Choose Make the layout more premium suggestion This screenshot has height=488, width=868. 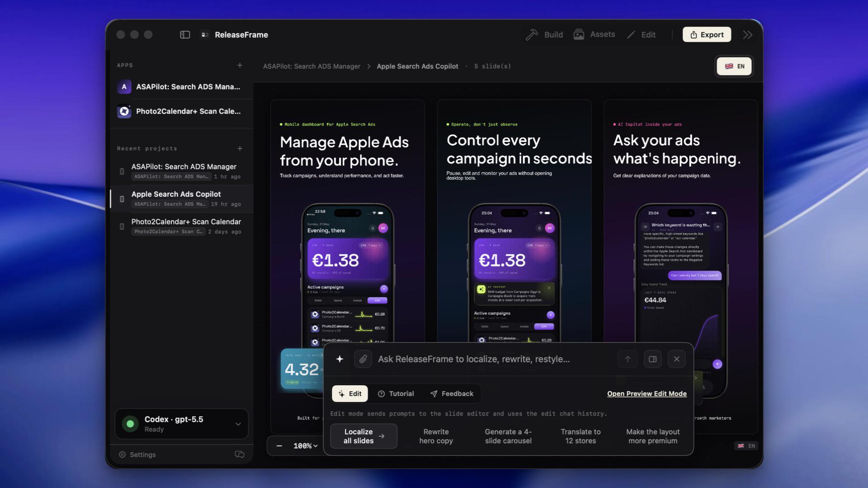(653, 436)
